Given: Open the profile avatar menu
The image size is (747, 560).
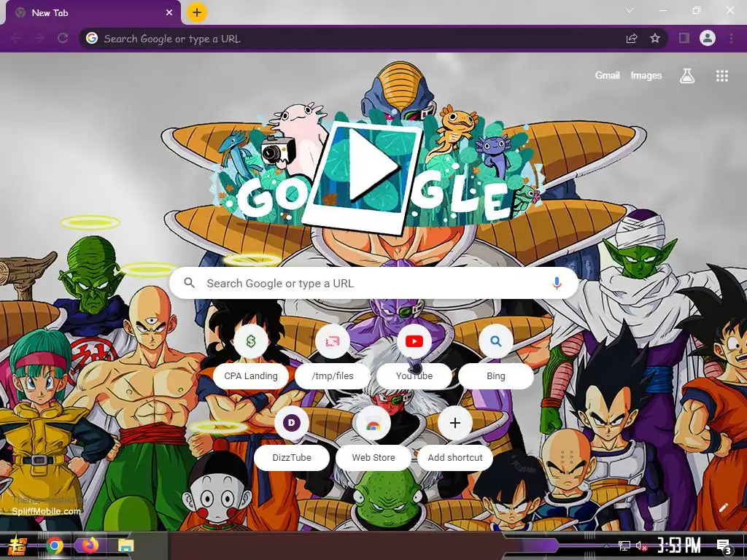Looking at the screenshot, I should point(708,38).
